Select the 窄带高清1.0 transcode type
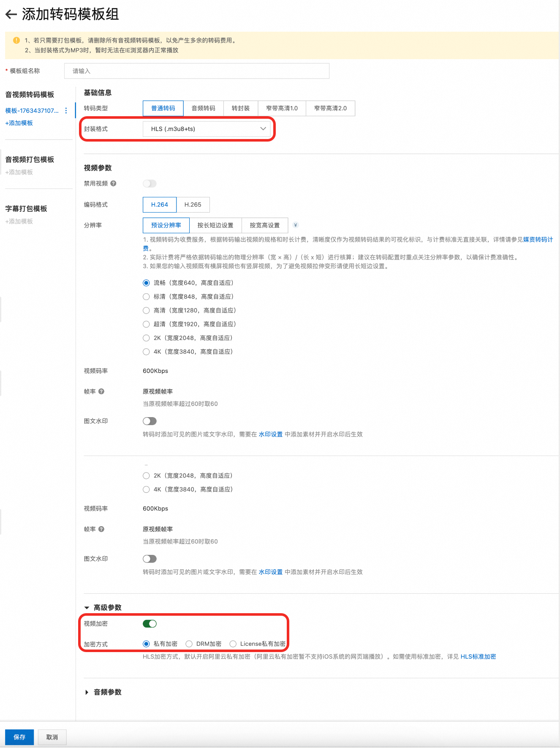 tap(282, 108)
